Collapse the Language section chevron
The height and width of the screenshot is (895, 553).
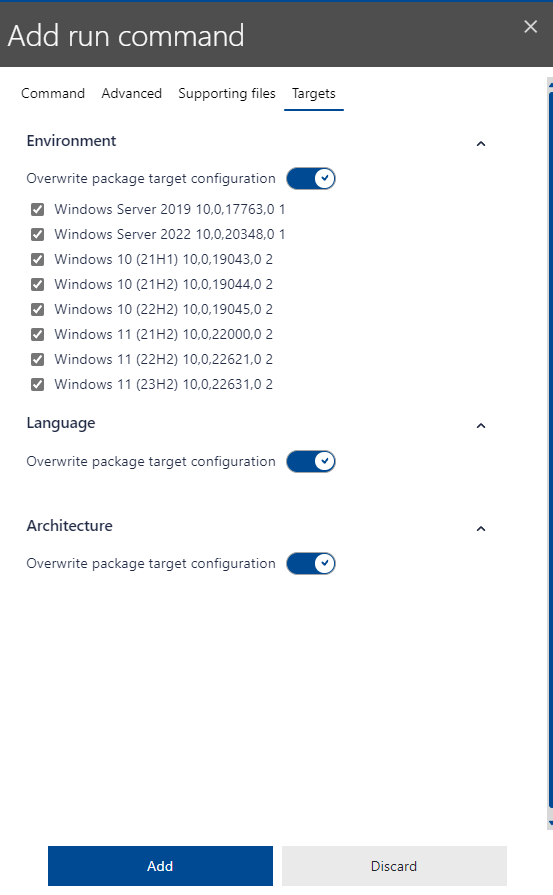click(481, 426)
